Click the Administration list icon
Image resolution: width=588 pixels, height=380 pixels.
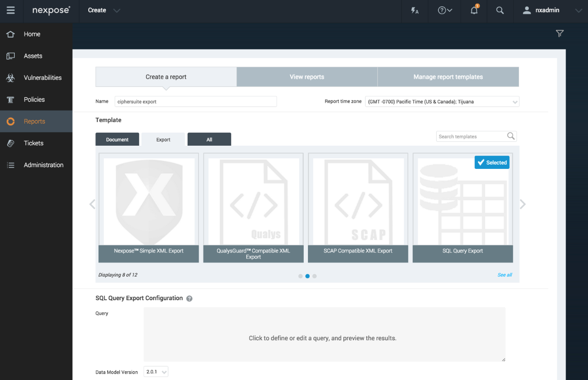click(11, 165)
